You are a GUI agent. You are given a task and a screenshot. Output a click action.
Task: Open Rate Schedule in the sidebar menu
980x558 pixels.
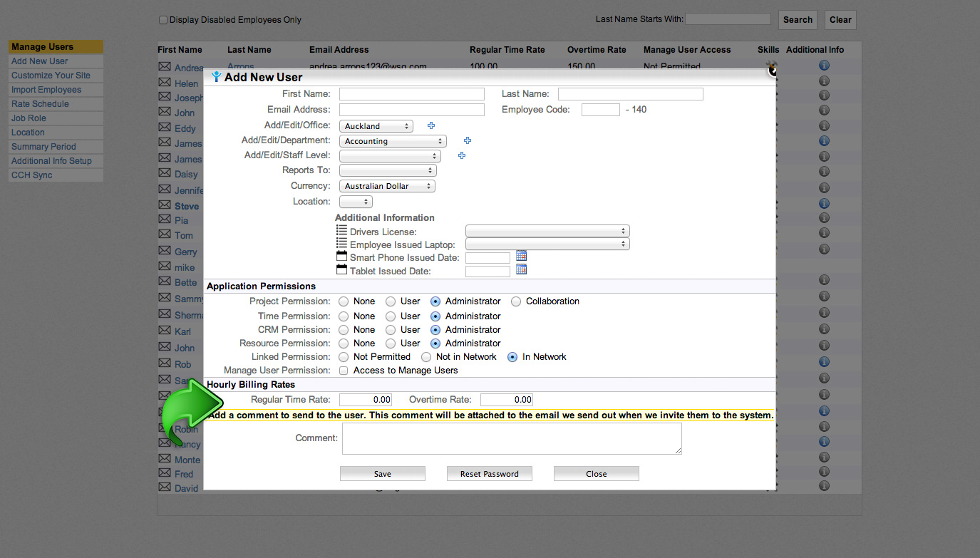pos(40,104)
